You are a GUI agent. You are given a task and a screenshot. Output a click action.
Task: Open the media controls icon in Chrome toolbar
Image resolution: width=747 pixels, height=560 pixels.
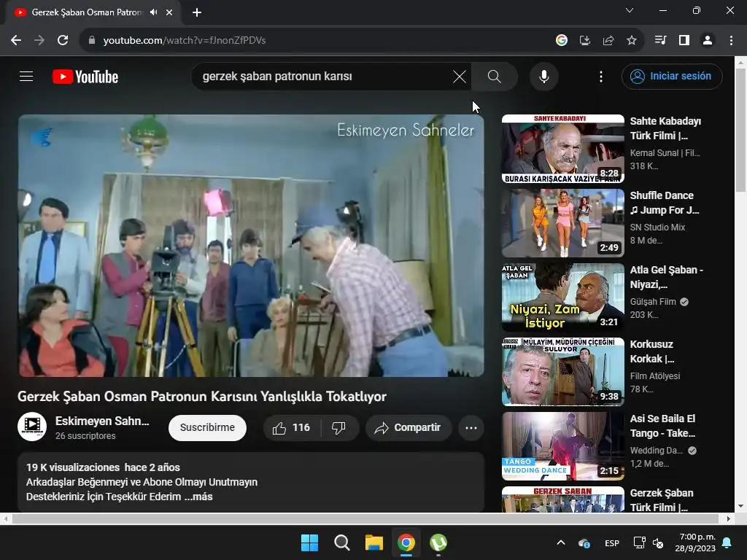click(660, 40)
